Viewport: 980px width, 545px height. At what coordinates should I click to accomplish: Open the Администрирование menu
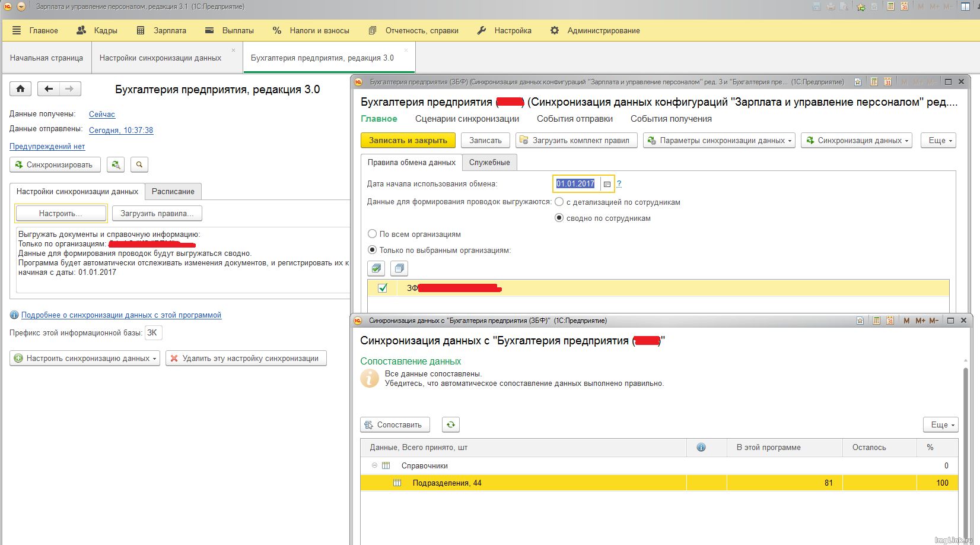tap(595, 30)
